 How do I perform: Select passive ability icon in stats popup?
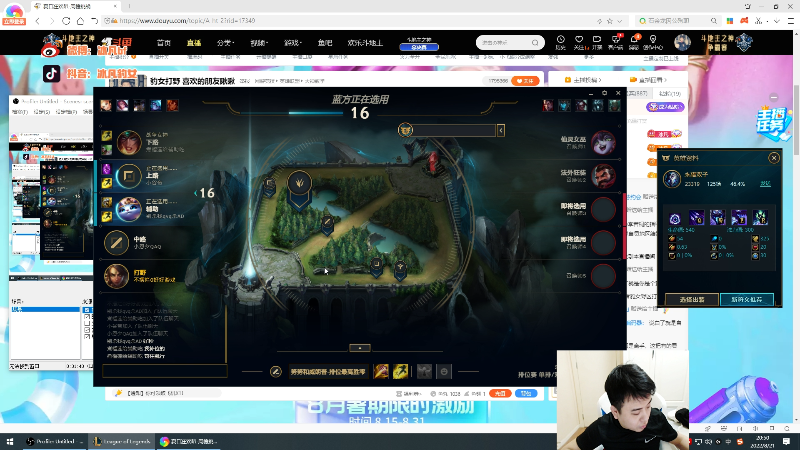674,218
